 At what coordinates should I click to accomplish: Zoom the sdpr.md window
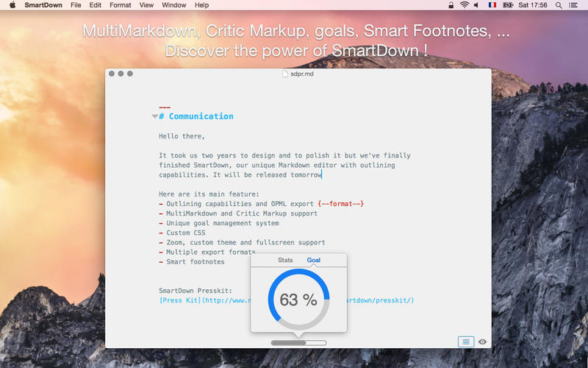point(130,74)
